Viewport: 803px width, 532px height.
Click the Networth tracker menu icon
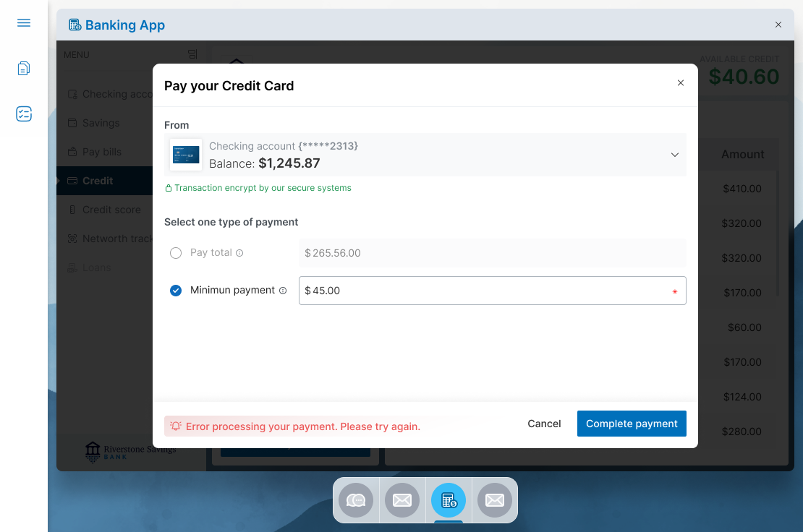[72, 239]
